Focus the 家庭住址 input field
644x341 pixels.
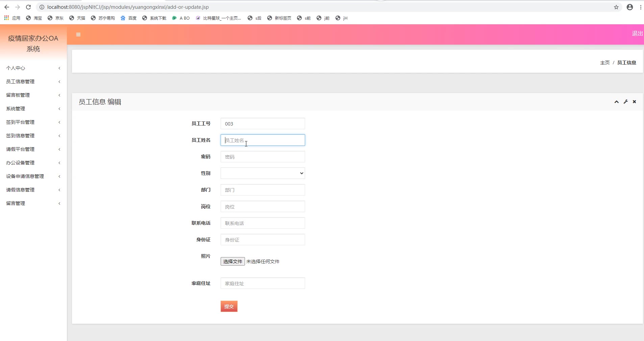(x=263, y=283)
